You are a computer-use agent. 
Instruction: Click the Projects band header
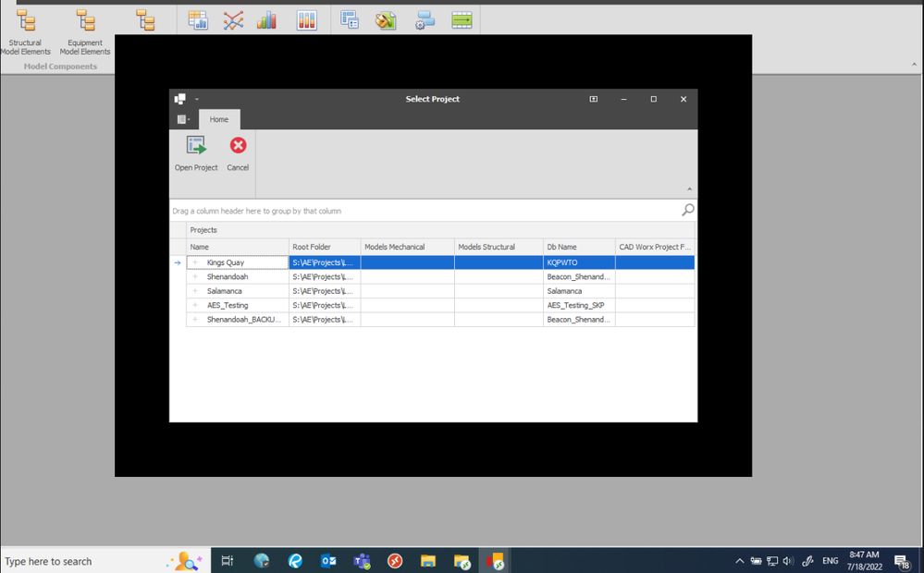coord(441,230)
